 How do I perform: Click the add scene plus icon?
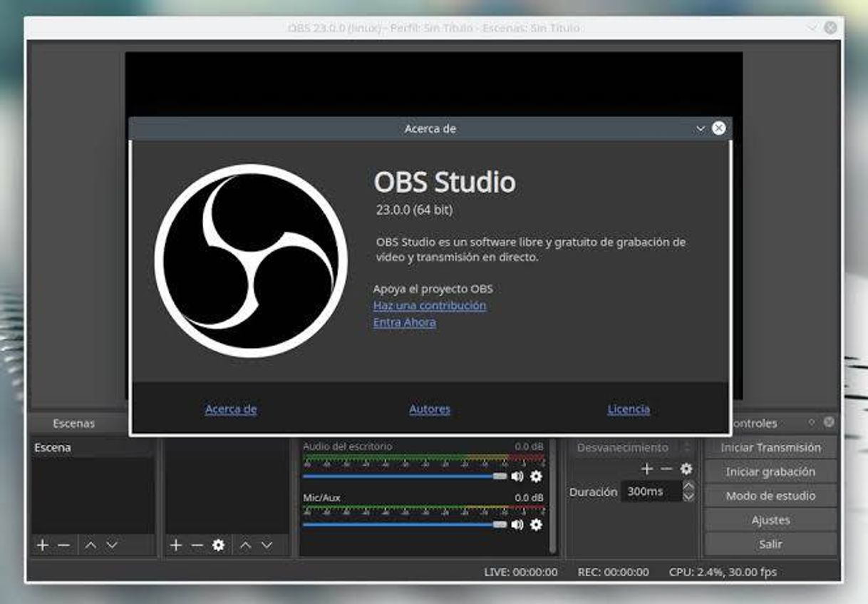(x=41, y=545)
